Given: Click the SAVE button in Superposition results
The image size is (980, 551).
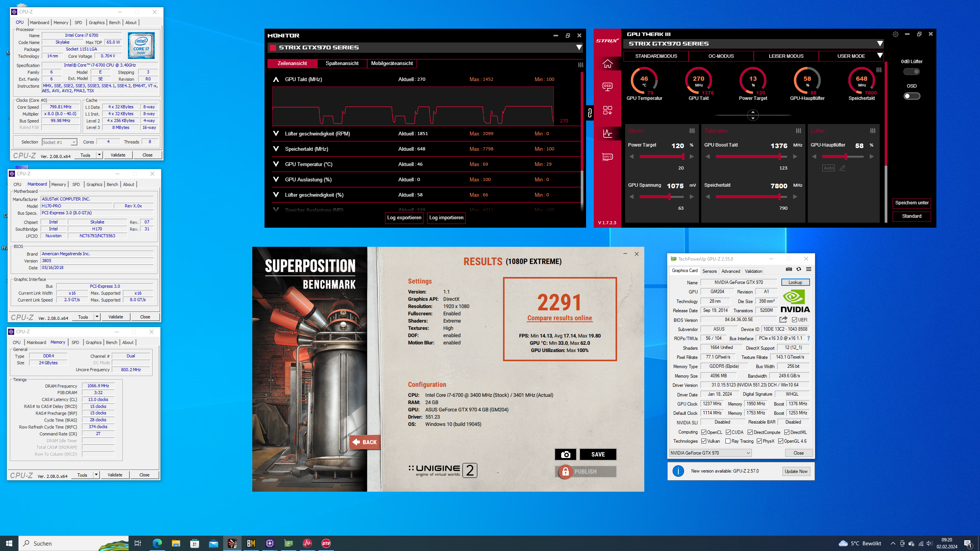Looking at the screenshot, I should pyautogui.click(x=598, y=454).
